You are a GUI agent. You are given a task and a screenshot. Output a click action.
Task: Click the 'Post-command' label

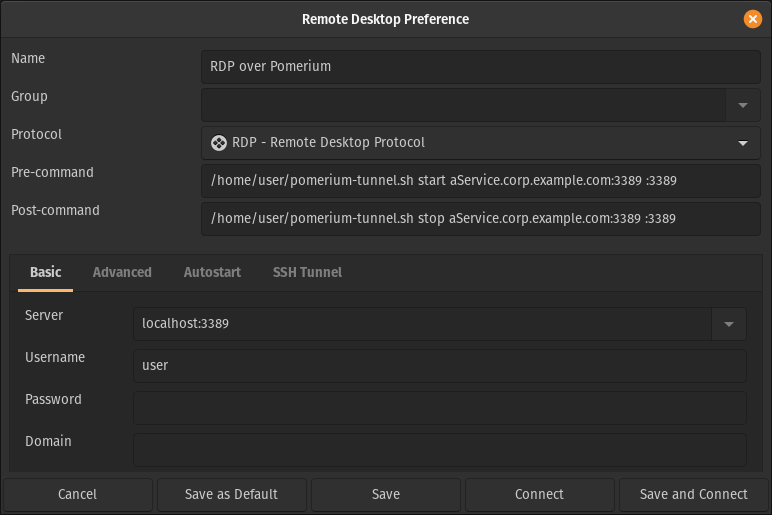(55, 210)
